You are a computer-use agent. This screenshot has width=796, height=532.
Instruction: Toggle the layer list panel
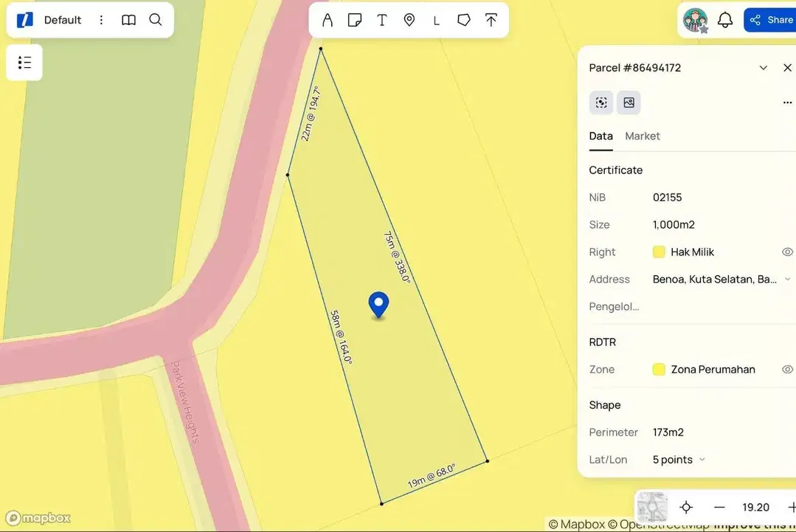click(x=24, y=63)
